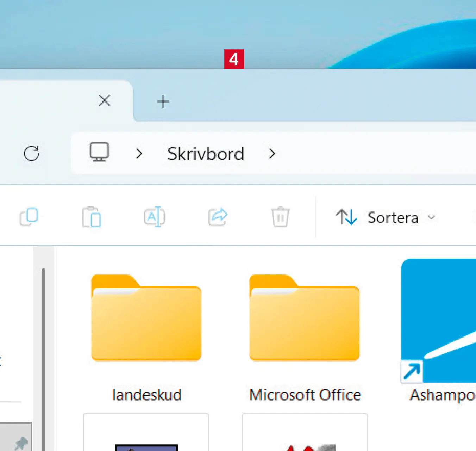Click the Refresh button beside the address bar
Image resolution: width=476 pixels, height=451 pixels.
pos(31,154)
